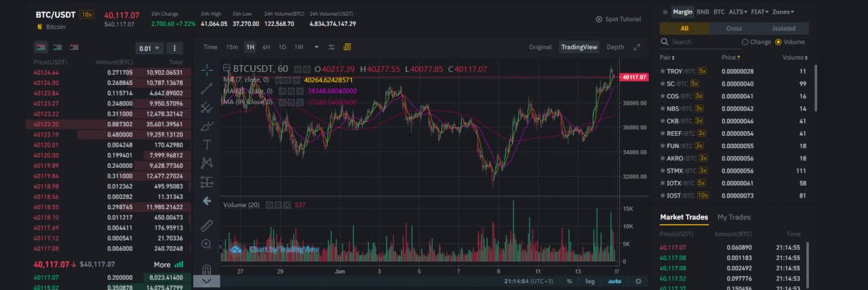
Task: Select the trend line drawing tool
Action: [207, 88]
